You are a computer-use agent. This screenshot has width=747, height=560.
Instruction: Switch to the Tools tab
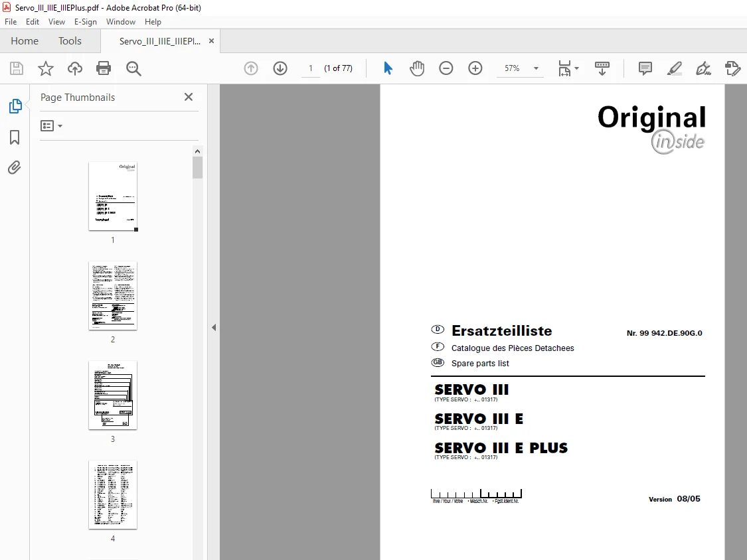[x=70, y=41]
